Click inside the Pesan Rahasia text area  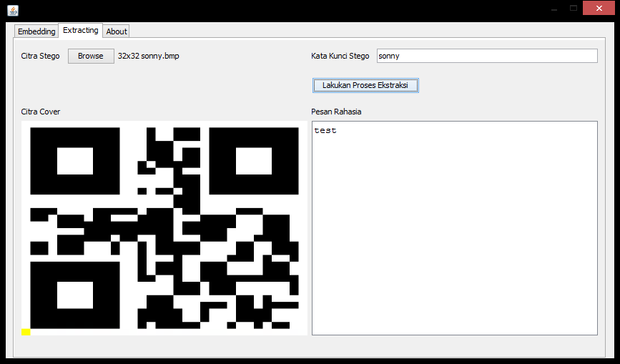pos(454,229)
